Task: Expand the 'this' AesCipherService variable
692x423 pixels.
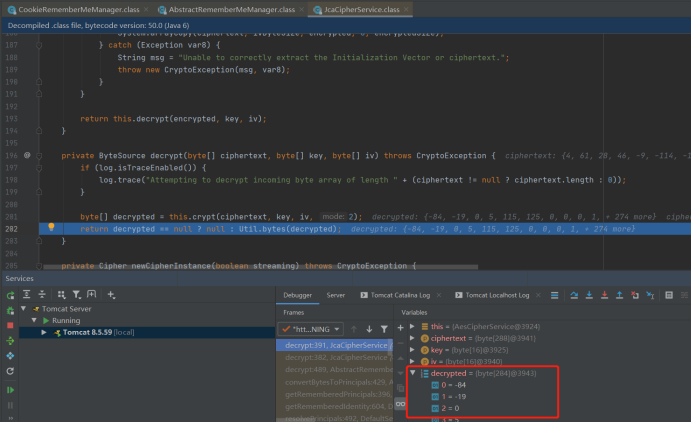Action: (412, 326)
